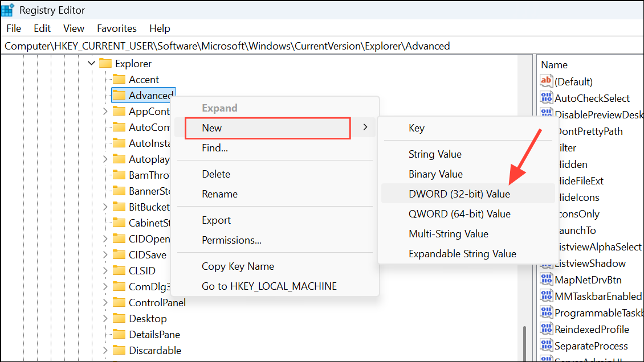Click the Accent folder icon in the tree
This screenshot has height=362, width=644.
click(119, 79)
